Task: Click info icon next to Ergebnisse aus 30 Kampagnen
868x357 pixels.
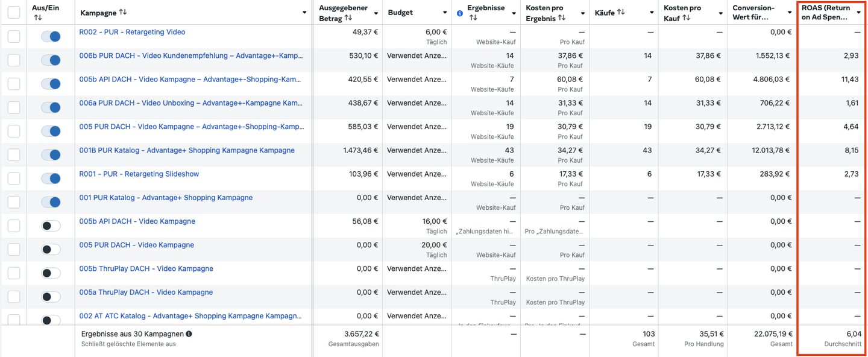Action: pyautogui.click(x=189, y=333)
